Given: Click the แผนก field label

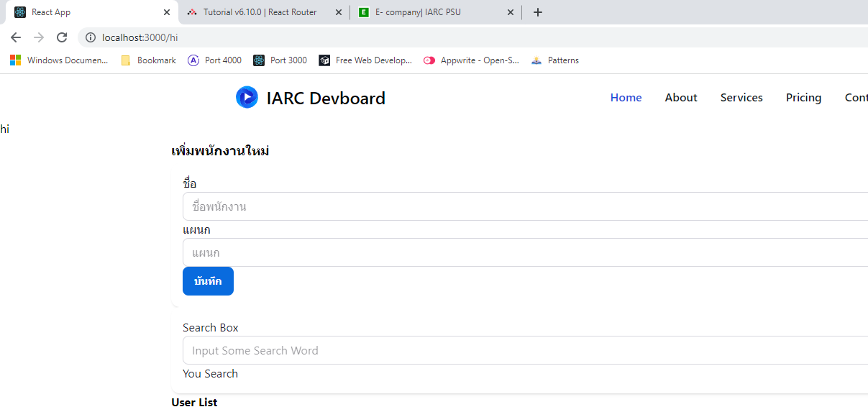Looking at the screenshot, I should coord(196,230).
